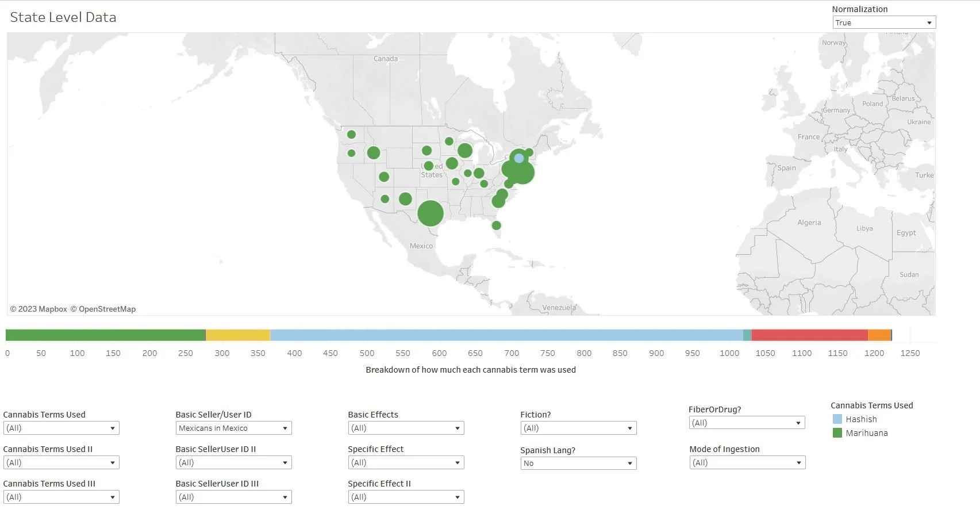Screen dimensions: 980x517
Task: Select the green segment of the term bar
Action: tap(105, 335)
